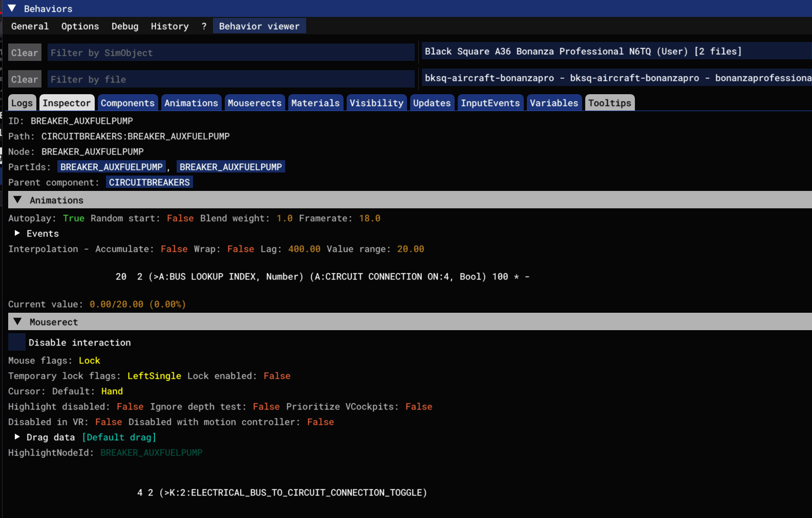
Task: Collapse the Mouserect section
Action: click(17, 321)
